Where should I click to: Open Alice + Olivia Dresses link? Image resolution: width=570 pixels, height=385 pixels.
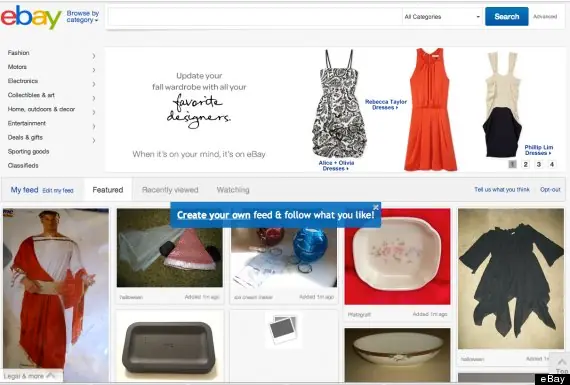coord(336,165)
